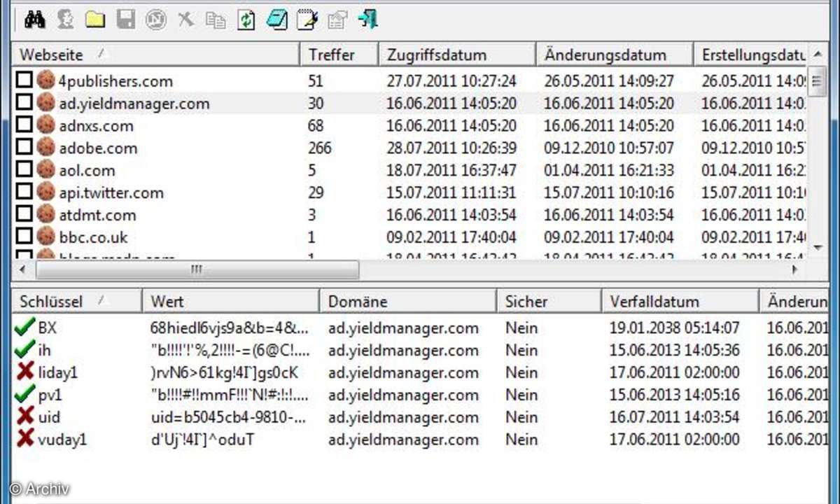Select the liday1 key name
Screen dimensions: 840x504
(x=57, y=372)
